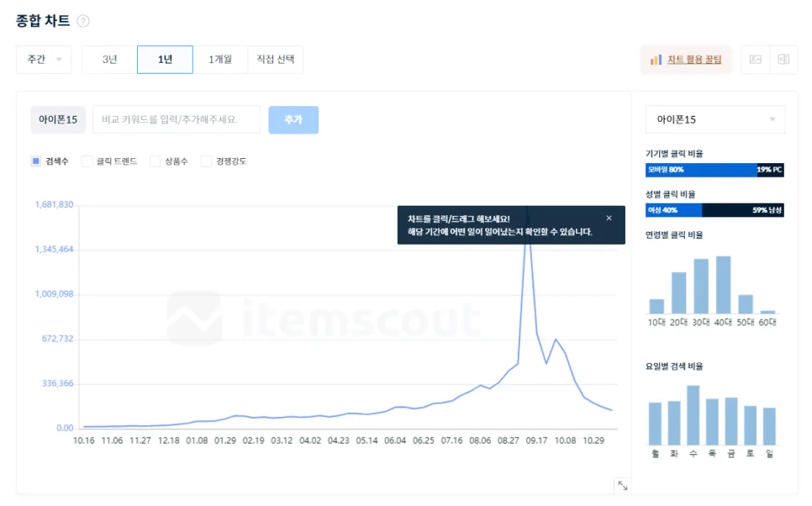Enable the 상품수 checkbox
The width and height of the screenshot is (812, 506).
tap(155, 161)
